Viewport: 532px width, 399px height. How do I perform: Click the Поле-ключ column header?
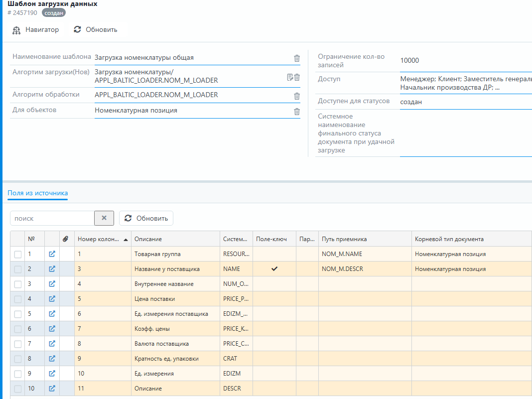tap(271, 239)
